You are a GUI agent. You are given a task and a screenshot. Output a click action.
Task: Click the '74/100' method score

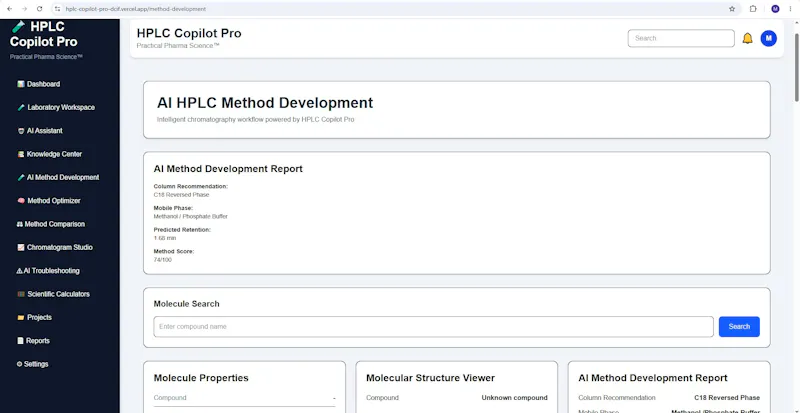(x=163, y=260)
